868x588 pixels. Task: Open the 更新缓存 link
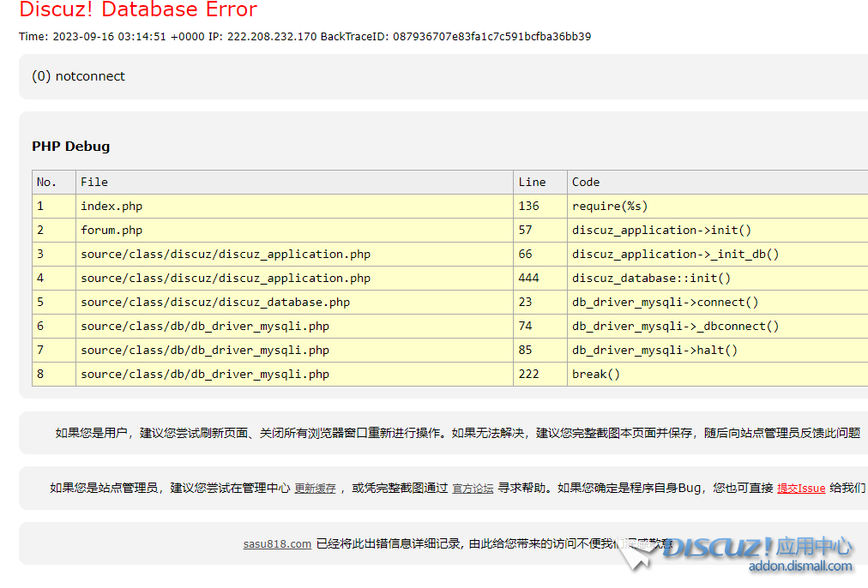pos(315,488)
